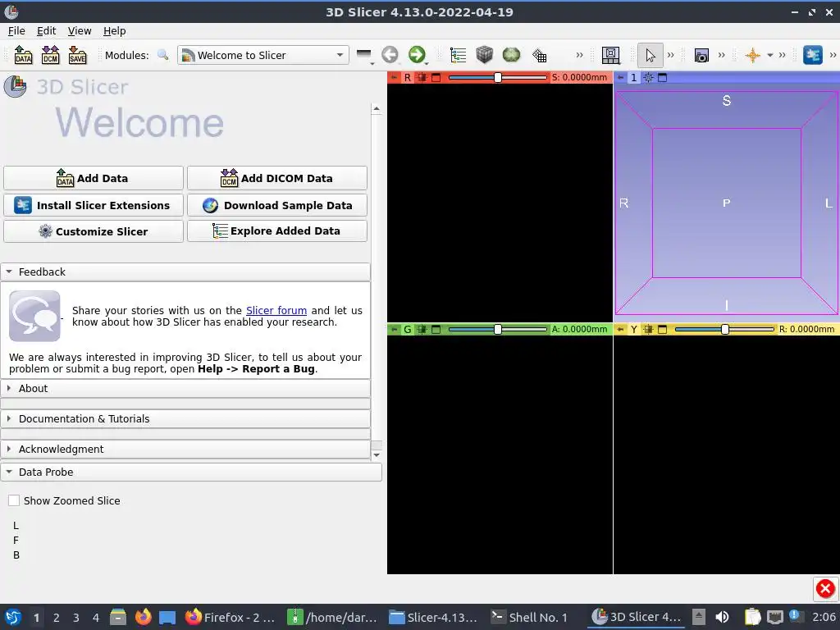Open the Extensions Manager toolbar icon
Viewport: 840px width, 630px height.
pyautogui.click(x=813, y=55)
